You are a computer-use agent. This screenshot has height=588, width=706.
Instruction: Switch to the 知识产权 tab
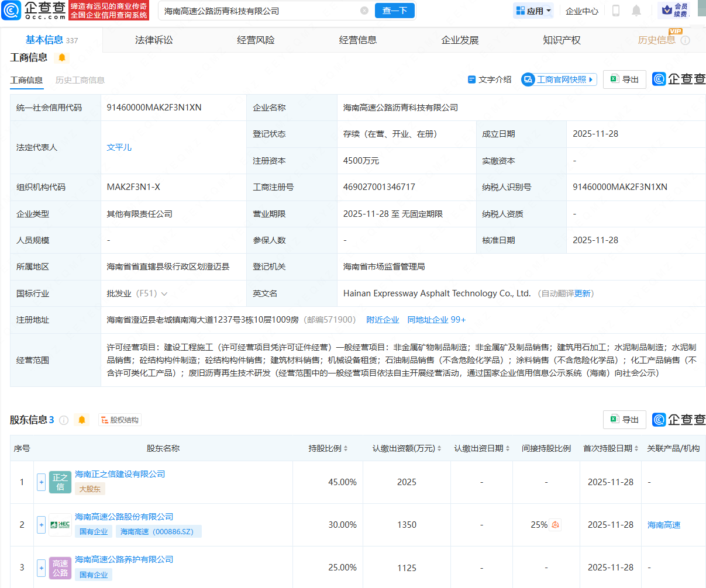click(x=561, y=39)
